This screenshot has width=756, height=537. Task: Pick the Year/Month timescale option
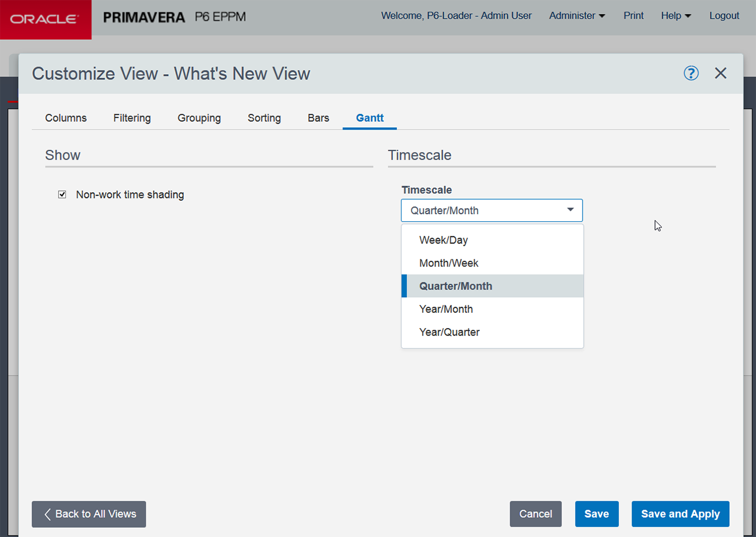coord(446,309)
